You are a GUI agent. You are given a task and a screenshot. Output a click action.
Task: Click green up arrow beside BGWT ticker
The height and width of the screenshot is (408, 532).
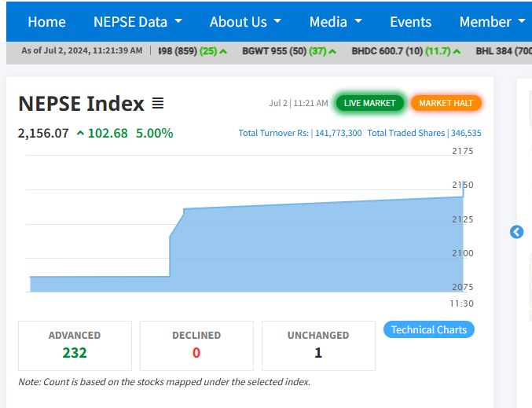point(332,52)
